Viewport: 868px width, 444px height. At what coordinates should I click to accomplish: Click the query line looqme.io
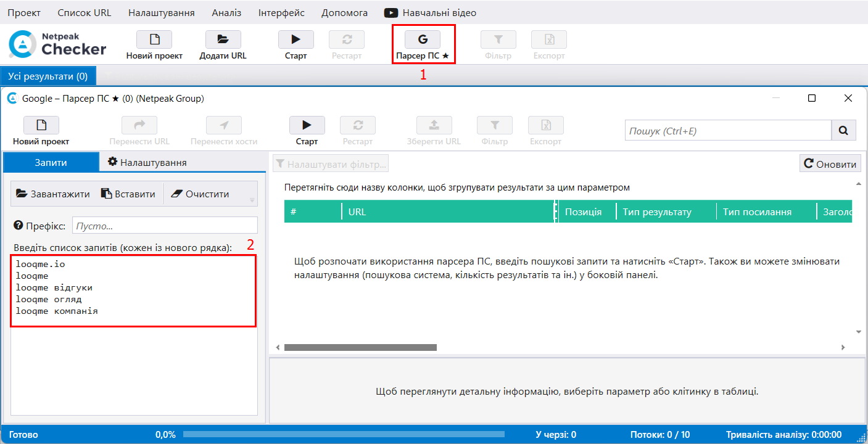point(40,264)
